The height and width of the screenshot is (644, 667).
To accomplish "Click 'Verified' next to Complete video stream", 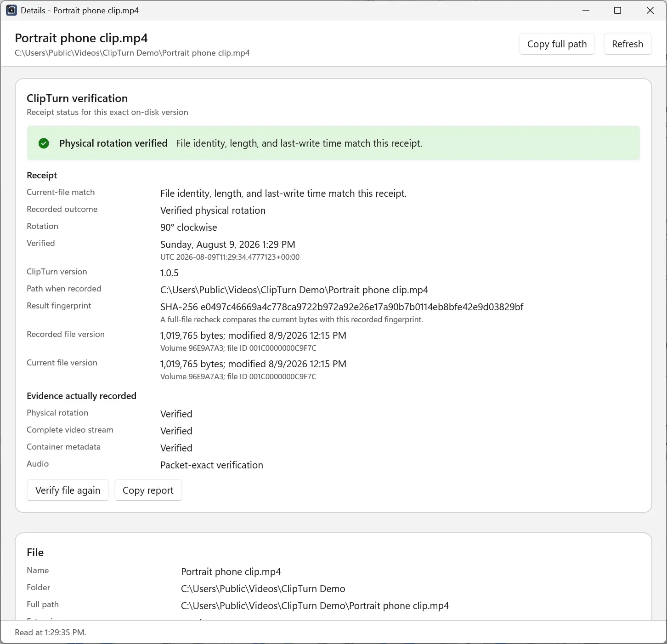I will point(176,431).
